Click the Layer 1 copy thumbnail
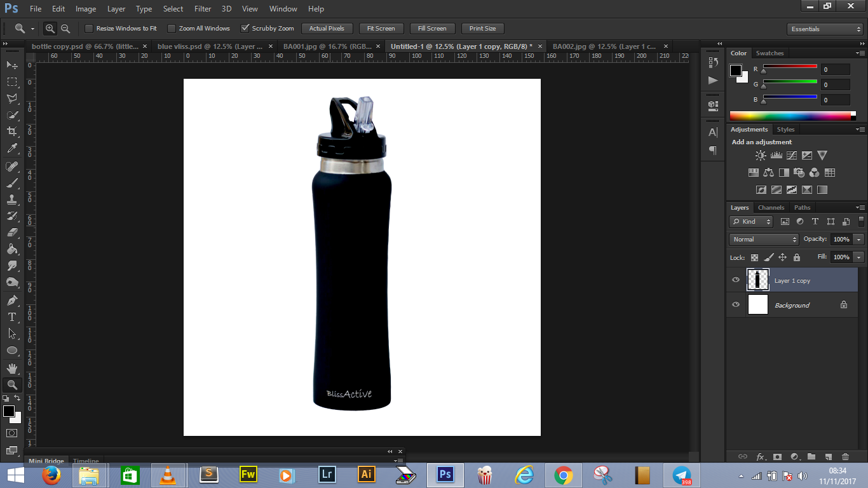 pos(757,280)
